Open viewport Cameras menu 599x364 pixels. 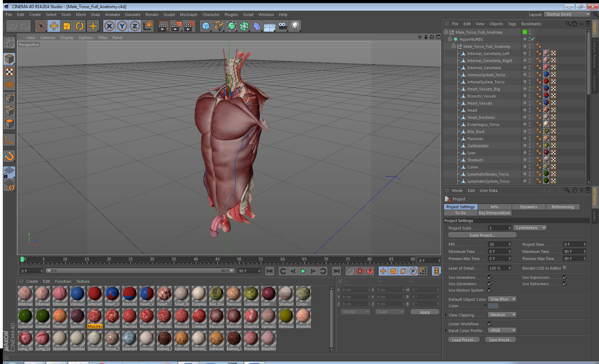pyautogui.click(x=48, y=38)
